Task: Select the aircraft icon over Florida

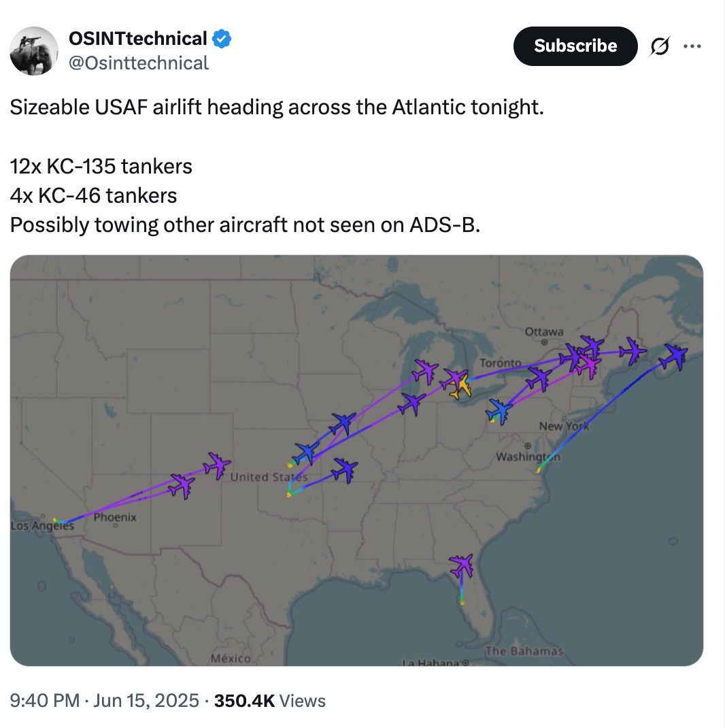Action: coord(461,565)
